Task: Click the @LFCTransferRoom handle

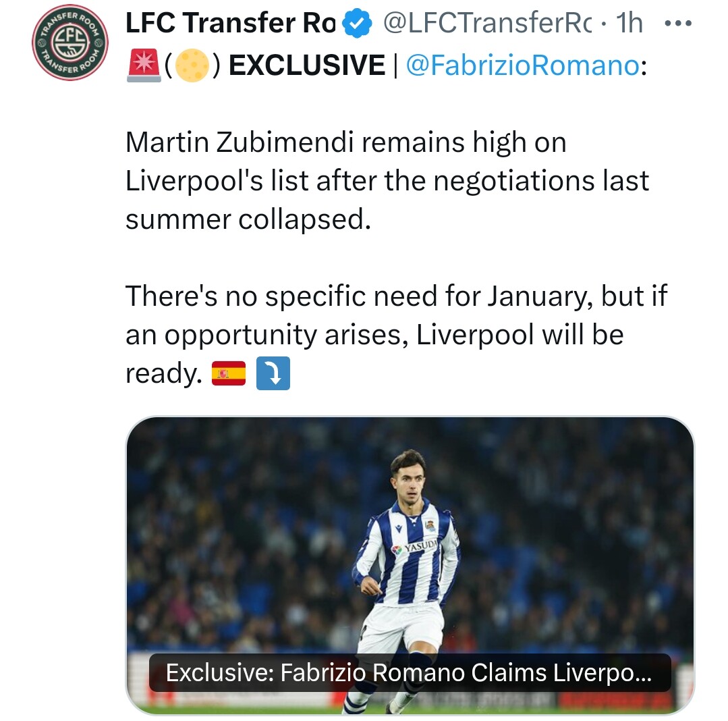Action: pos(488,23)
